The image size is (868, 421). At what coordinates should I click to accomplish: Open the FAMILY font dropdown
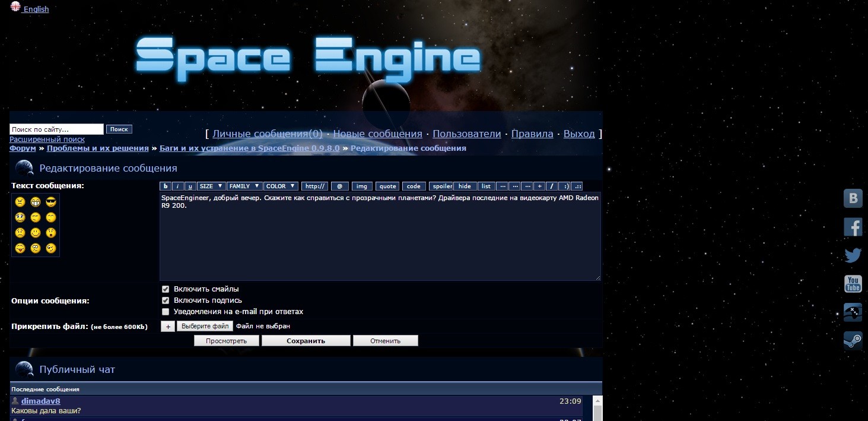coord(244,186)
